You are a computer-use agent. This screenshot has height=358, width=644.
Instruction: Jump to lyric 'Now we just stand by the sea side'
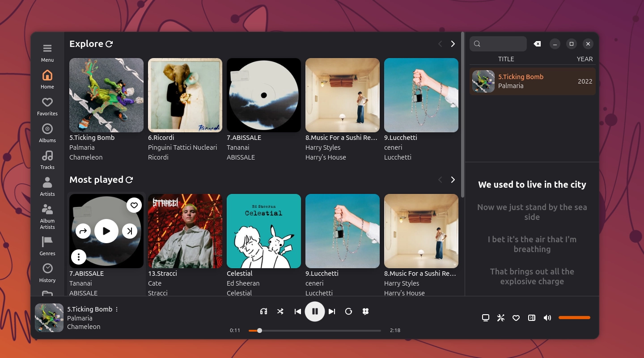coord(532,212)
